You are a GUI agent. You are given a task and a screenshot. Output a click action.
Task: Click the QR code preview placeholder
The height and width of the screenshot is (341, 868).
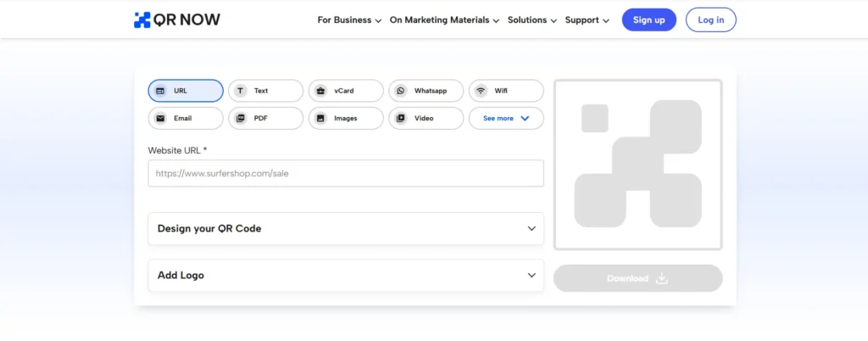[x=637, y=165]
